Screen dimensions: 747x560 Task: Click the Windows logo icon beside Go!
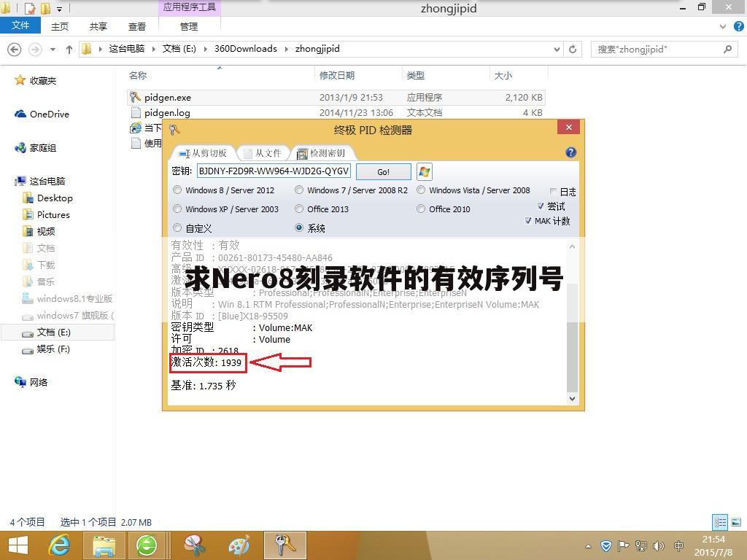coord(424,171)
